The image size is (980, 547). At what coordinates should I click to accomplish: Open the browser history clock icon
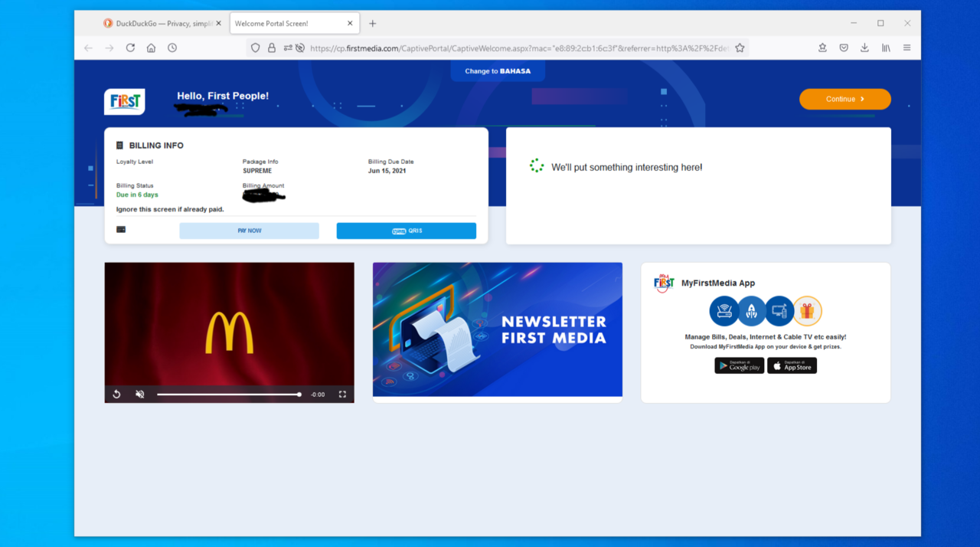coord(172,47)
